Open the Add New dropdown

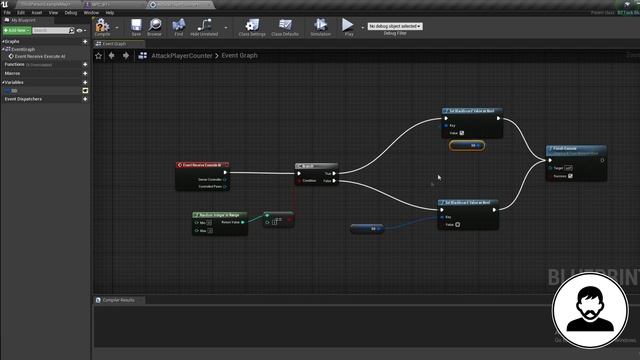17,31
